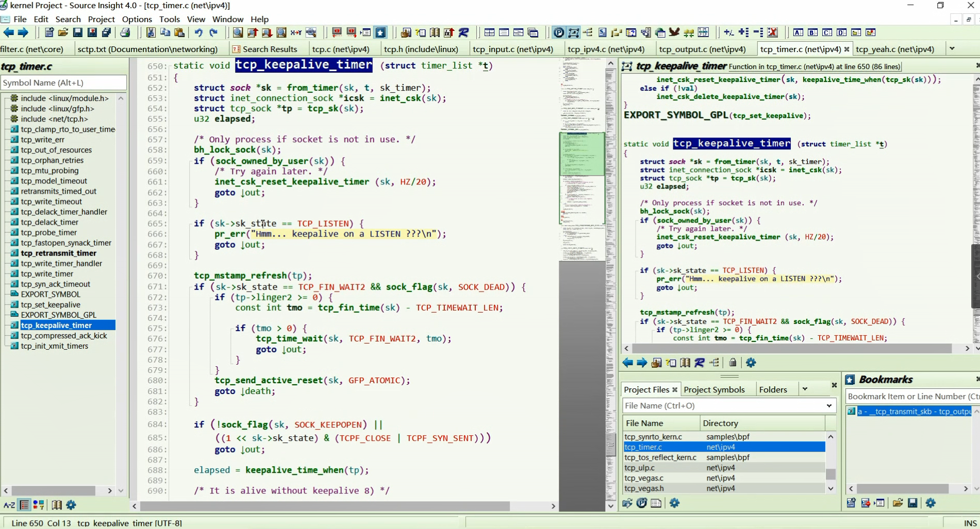
Task: Open the File menu
Action: pos(20,19)
